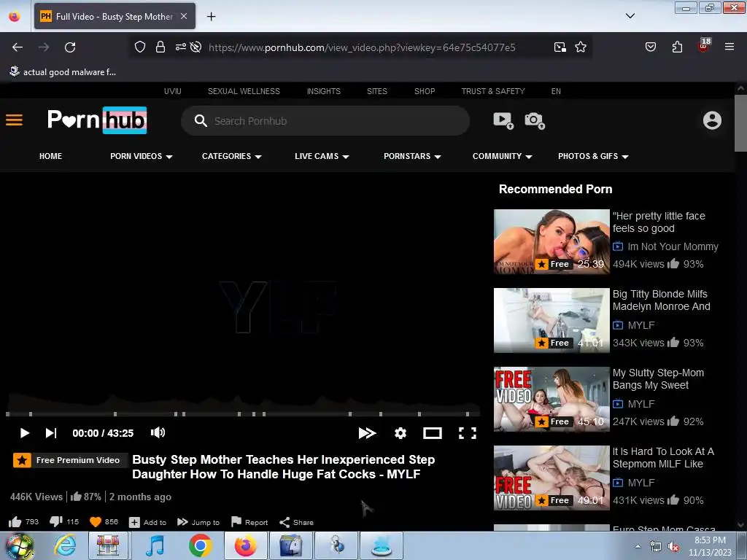Go to the HOME menu item
The width and height of the screenshot is (747, 560).
click(x=50, y=156)
